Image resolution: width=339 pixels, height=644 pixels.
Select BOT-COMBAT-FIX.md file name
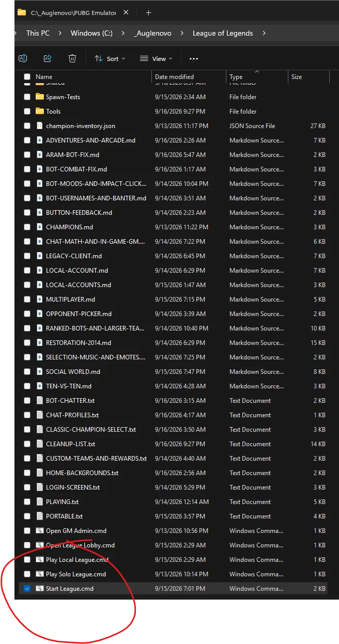pyautogui.click(x=76, y=169)
